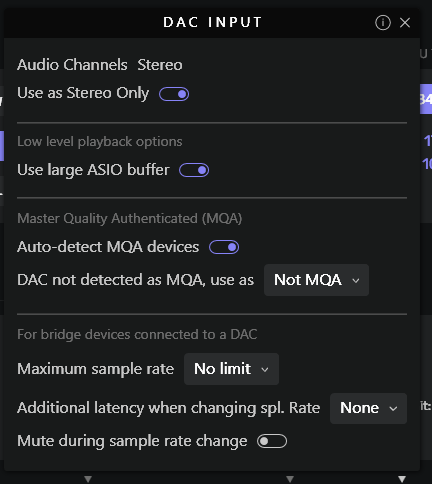Viewport: 432px width, 484px height.
Task: Click the Master Quality Authenticated (MQA) heading
Action: (130, 219)
